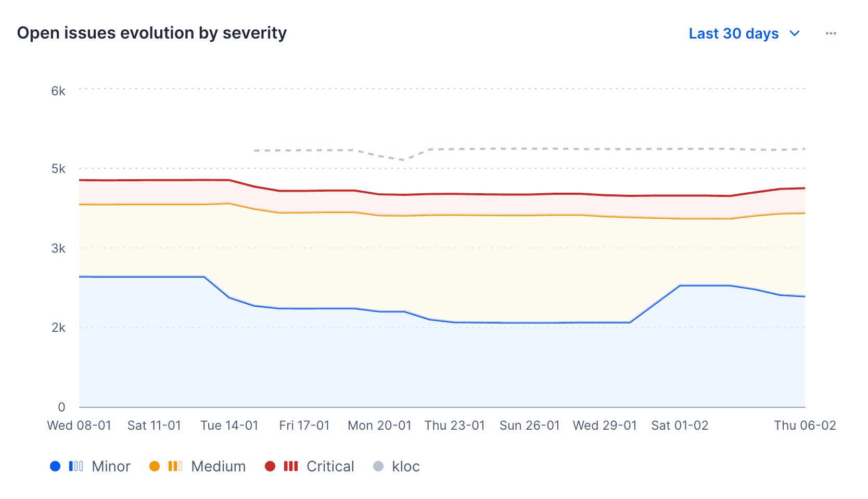
Task: Click the red Critical severity dot icon
Action: 271,466
